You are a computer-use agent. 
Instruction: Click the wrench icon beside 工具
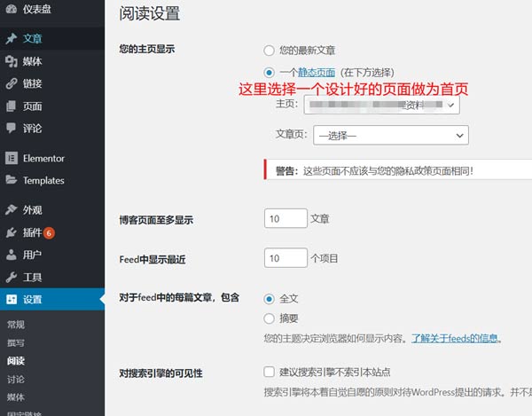[x=12, y=278]
